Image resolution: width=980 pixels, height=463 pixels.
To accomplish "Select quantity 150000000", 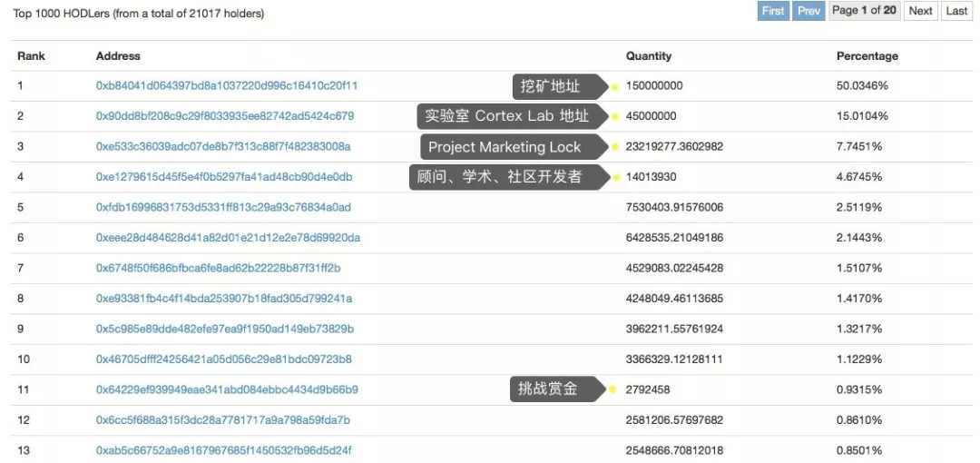I will coord(654,85).
